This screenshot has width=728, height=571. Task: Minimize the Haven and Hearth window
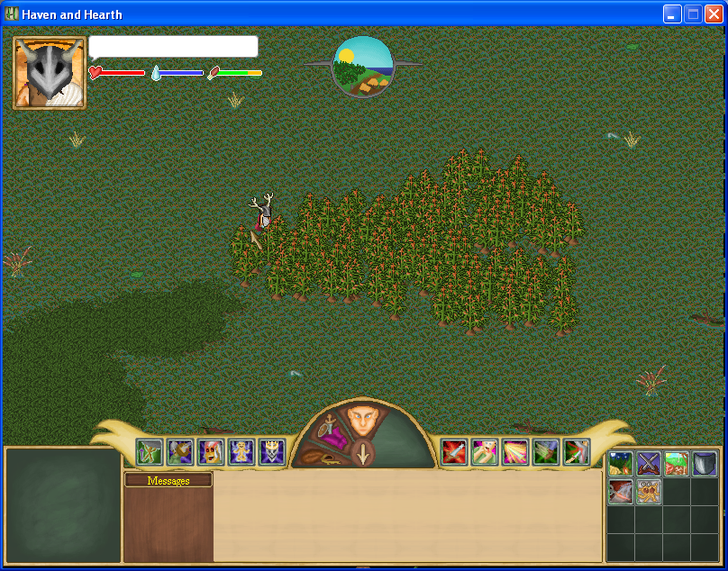pos(672,14)
